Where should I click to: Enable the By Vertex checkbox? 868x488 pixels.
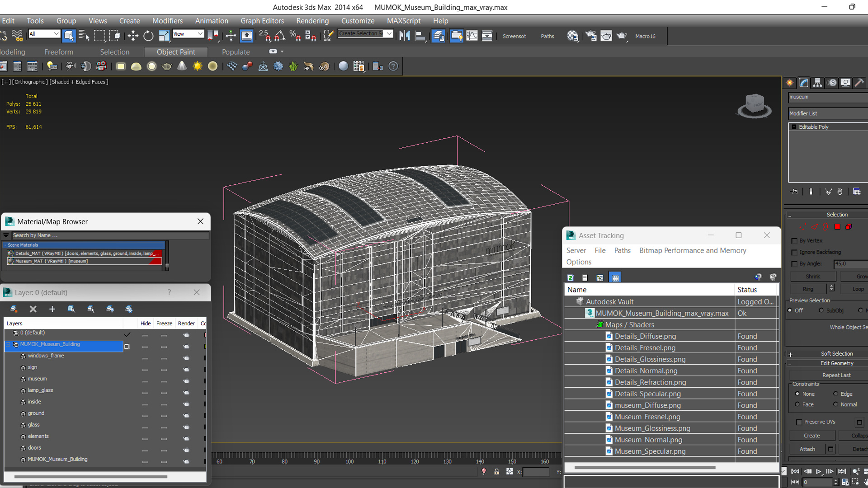coord(794,241)
